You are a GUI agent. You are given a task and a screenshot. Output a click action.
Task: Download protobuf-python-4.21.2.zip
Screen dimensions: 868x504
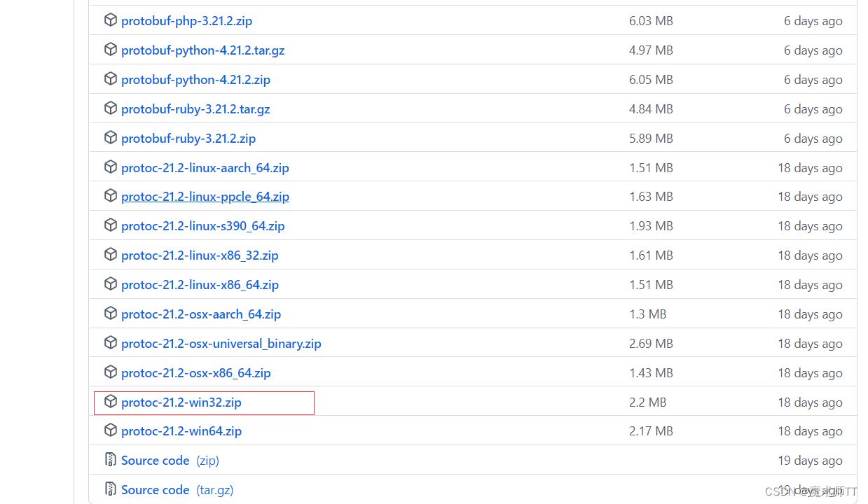195,80
